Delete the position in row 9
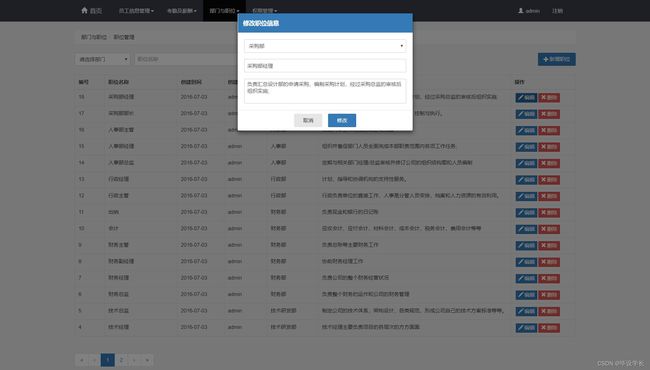650x370 pixels. (549, 245)
